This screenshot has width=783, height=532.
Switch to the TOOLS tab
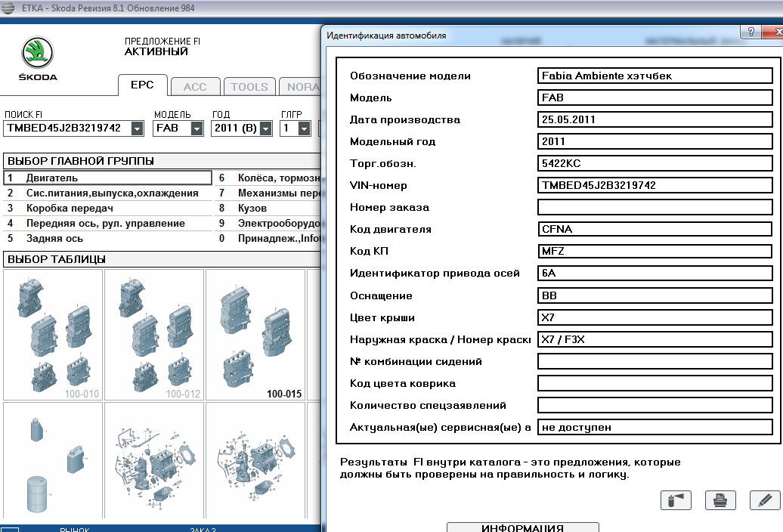[249, 87]
